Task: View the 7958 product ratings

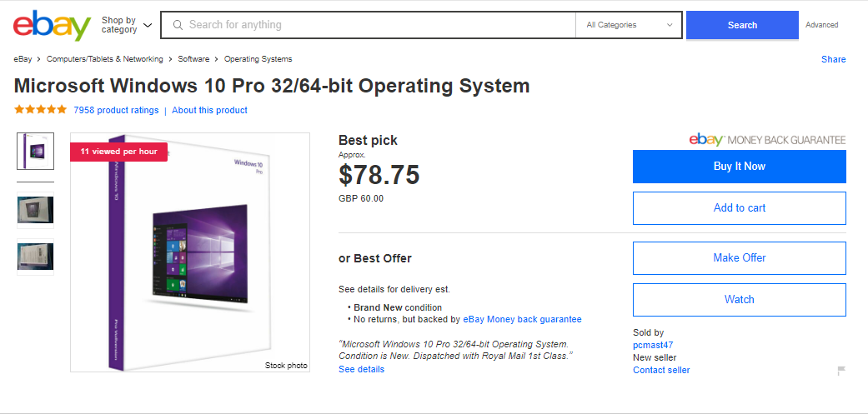Action: coord(116,110)
